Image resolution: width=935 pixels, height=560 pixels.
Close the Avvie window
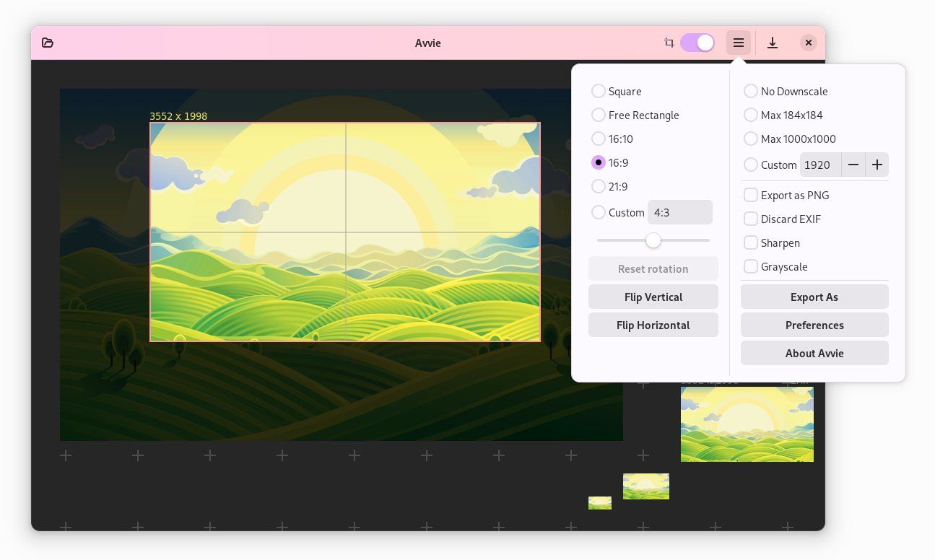click(x=809, y=43)
